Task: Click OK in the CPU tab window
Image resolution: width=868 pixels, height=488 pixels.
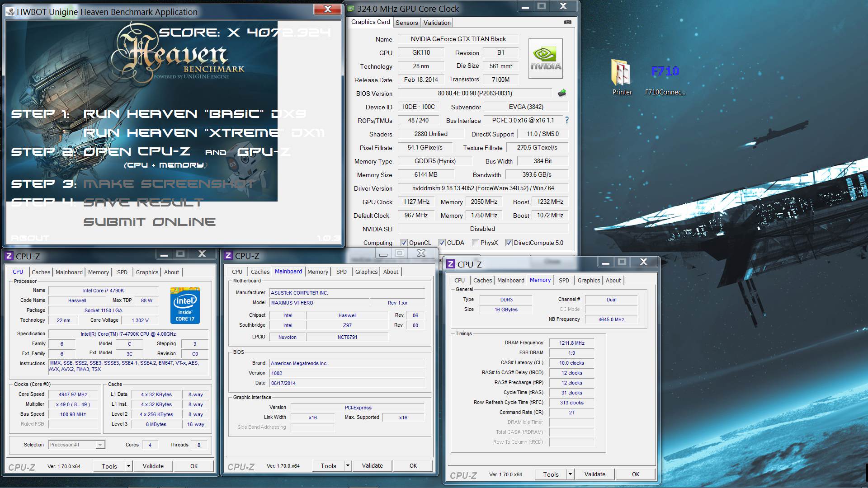Action: pyautogui.click(x=194, y=466)
